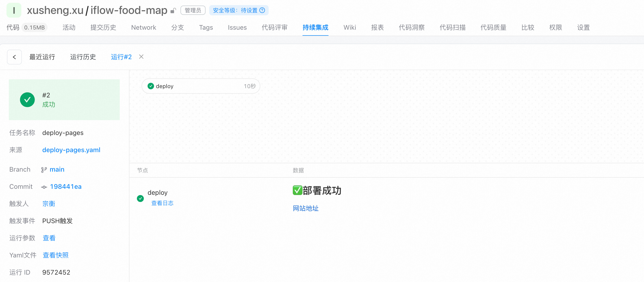
Task: Click the 管理员 role badge
Action: [x=193, y=10]
